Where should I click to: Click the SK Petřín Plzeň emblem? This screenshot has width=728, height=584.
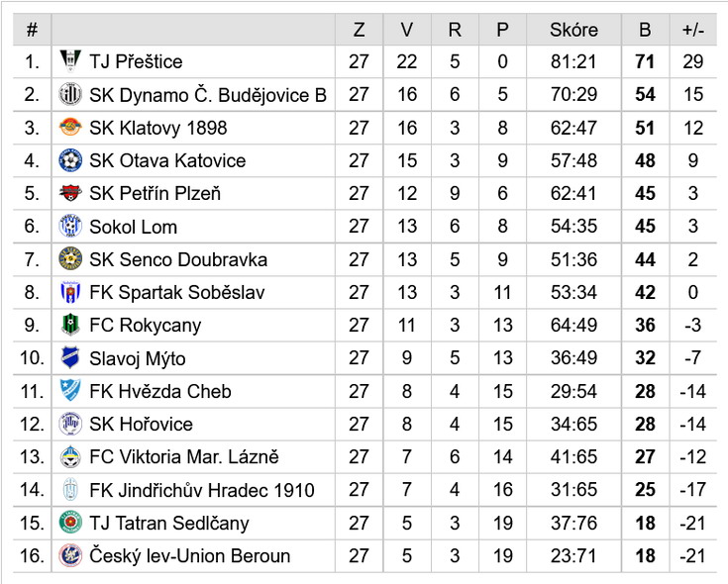[x=70, y=193]
